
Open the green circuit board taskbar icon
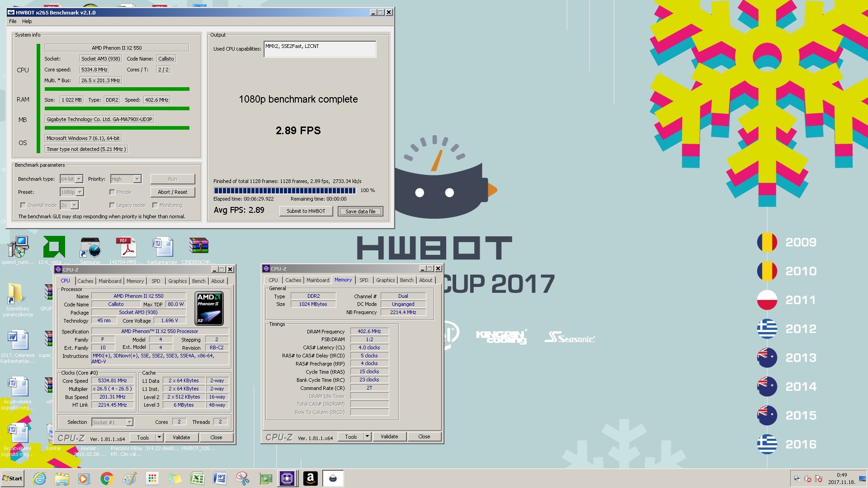tap(265, 479)
